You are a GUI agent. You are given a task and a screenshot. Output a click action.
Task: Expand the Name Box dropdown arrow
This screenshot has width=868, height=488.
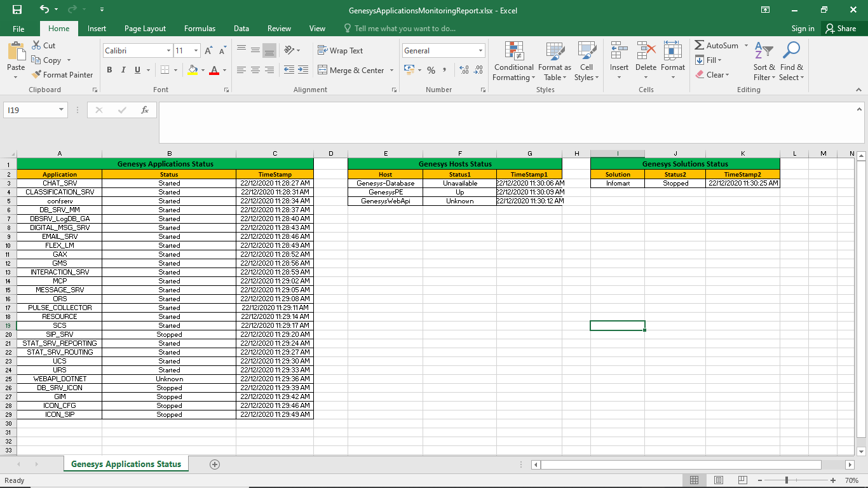click(x=61, y=110)
